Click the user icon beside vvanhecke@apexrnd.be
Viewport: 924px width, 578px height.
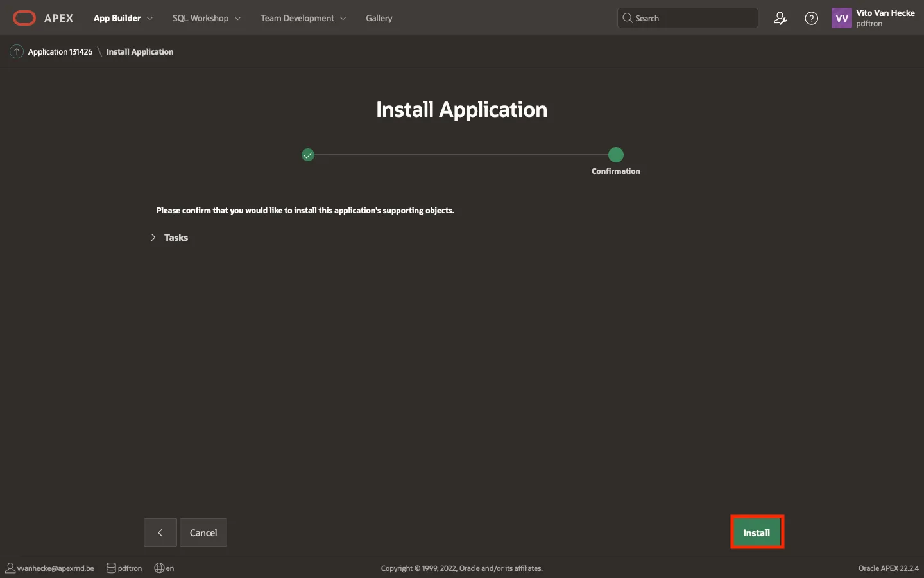point(10,568)
